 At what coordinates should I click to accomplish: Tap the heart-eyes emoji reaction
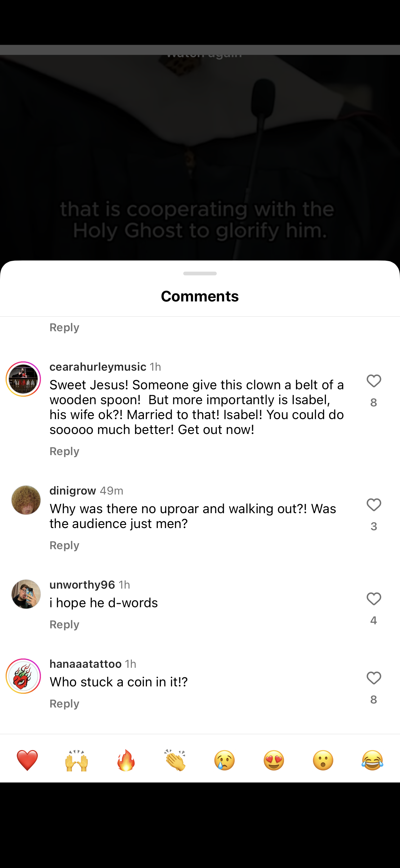pos(274,760)
